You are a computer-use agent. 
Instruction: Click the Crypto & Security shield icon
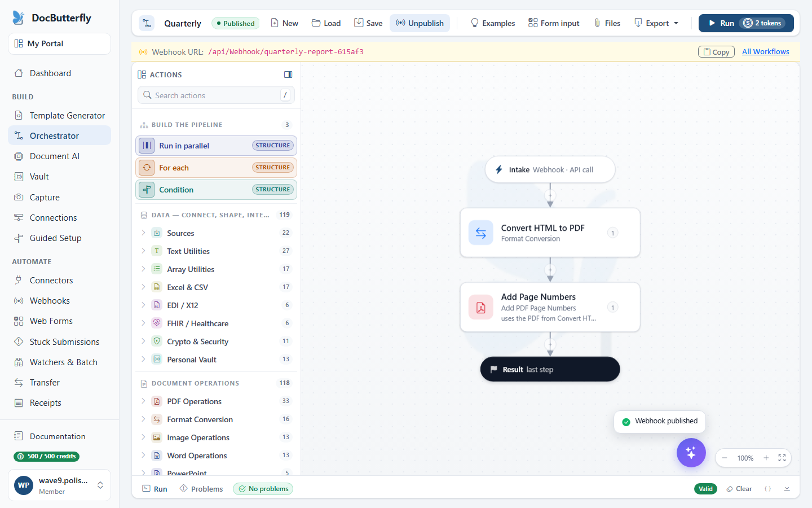click(157, 341)
